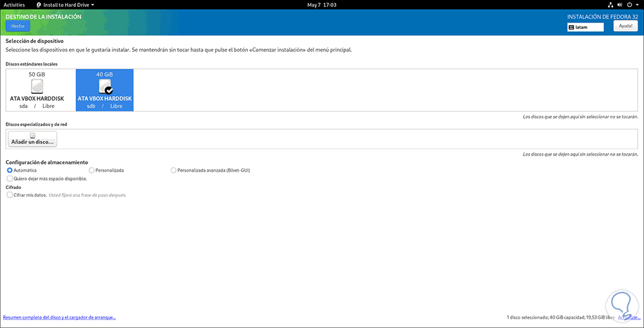The image size is (644, 328).
Task: Open the Install to Hard Drive app menu
Action: [x=66, y=5]
